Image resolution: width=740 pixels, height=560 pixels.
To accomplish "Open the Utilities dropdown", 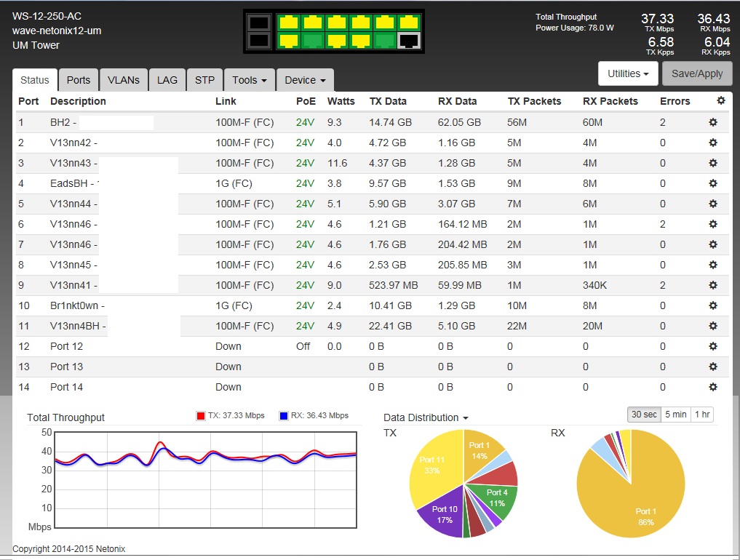I will [627, 73].
